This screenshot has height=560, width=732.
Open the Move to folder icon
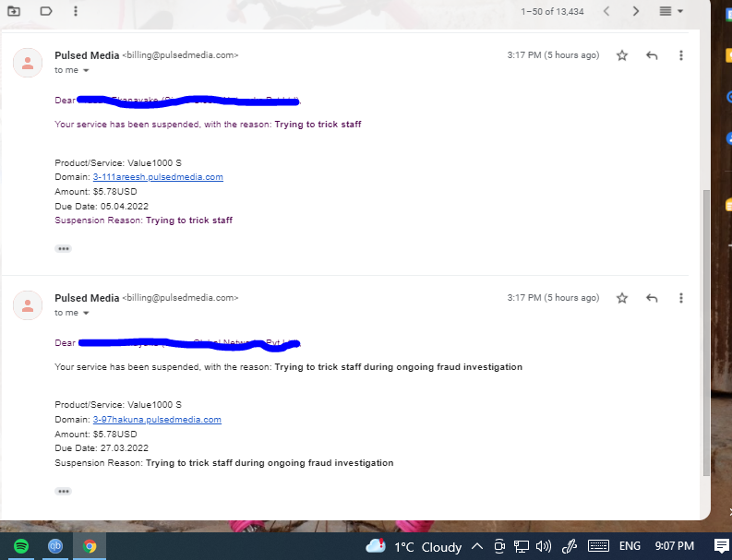(14, 11)
